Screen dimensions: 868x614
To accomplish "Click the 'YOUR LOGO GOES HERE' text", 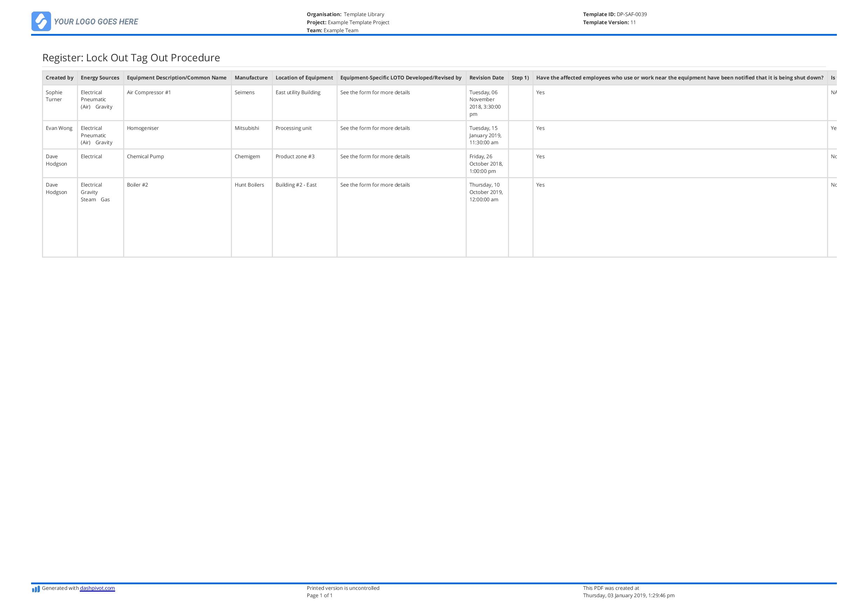I will coord(96,22).
